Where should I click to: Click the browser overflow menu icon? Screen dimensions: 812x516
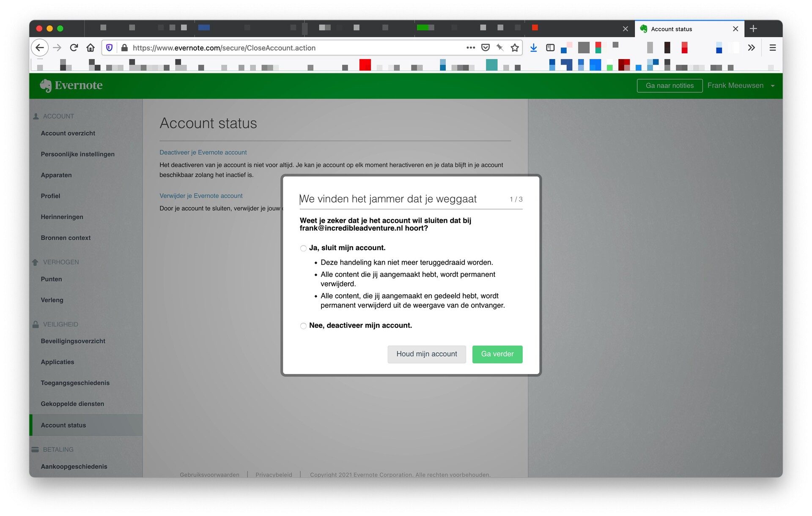772,47
